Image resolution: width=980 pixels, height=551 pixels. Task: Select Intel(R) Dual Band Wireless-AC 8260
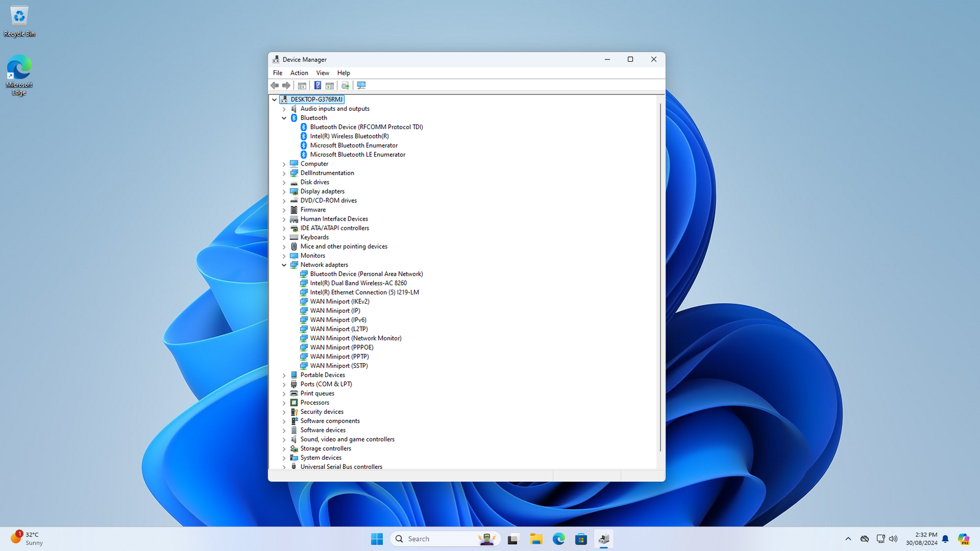358,283
